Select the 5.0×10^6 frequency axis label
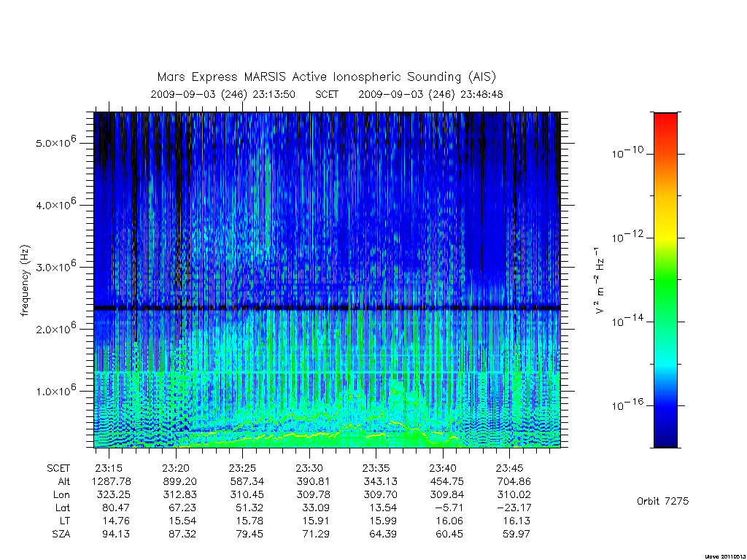Screen dimensions: 747x560 click(55, 141)
